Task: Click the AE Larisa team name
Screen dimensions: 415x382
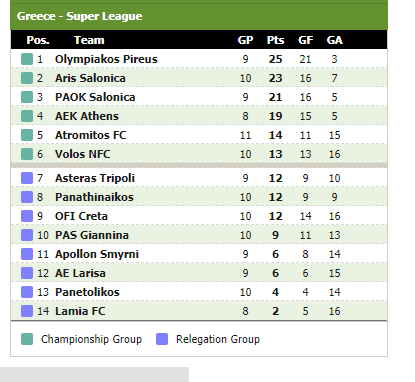Action: (x=80, y=273)
